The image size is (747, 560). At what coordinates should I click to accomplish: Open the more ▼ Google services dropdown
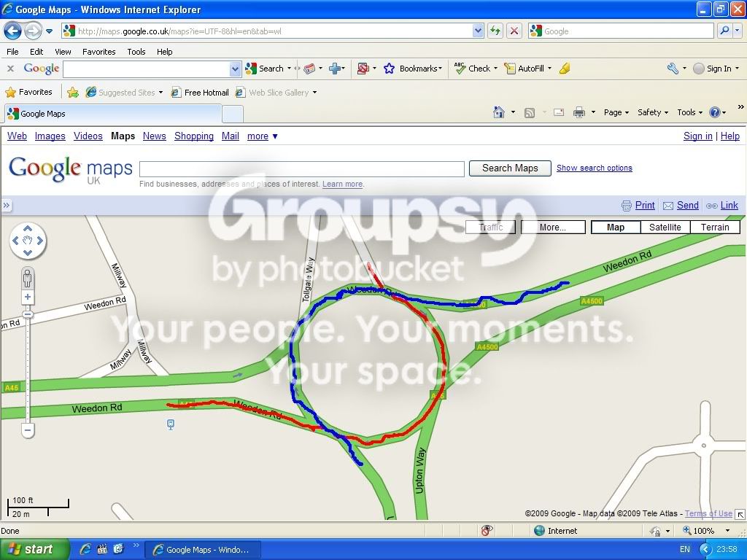tap(262, 136)
